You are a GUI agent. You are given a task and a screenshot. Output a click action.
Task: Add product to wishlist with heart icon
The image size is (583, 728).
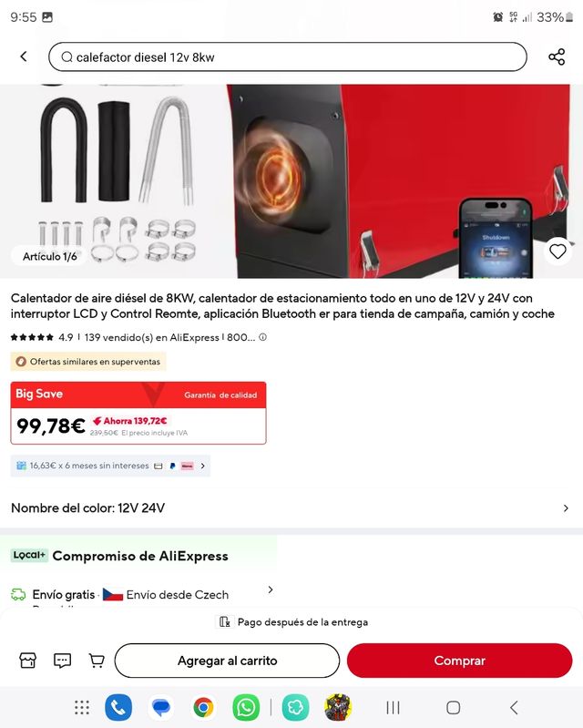(x=557, y=251)
